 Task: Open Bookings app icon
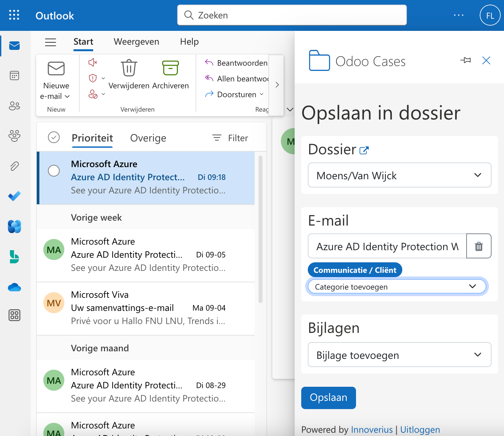click(x=14, y=257)
